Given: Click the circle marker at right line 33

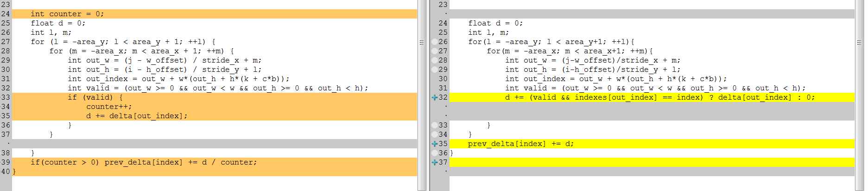Looking at the screenshot, I should point(435,125).
